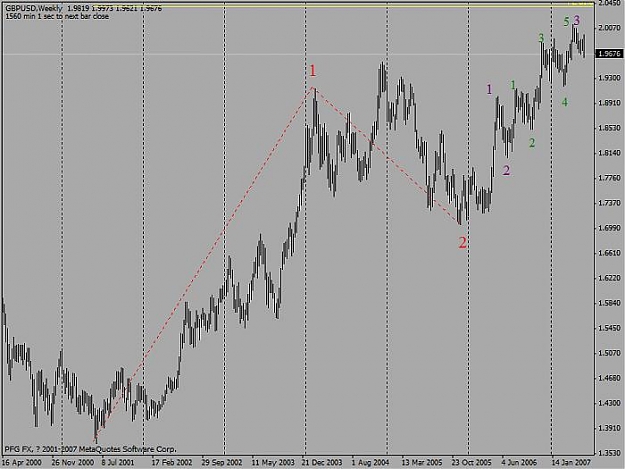Viewport: 625px width, 469px height.
Task: Click the 1.5070 price axis label
Action: (x=610, y=353)
